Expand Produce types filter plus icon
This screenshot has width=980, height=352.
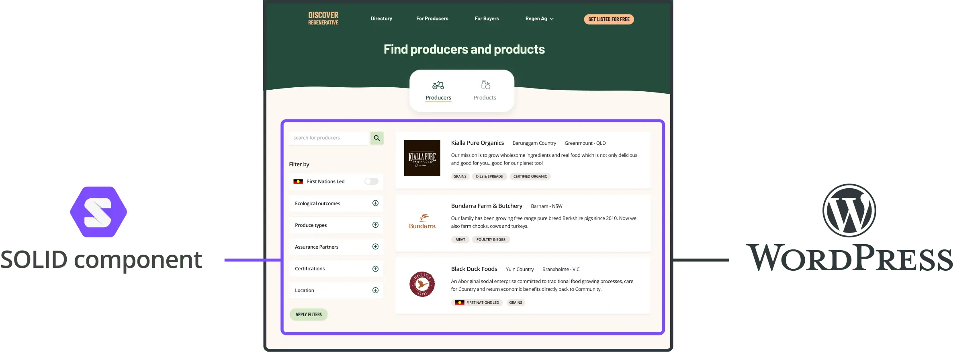(x=375, y=225)
